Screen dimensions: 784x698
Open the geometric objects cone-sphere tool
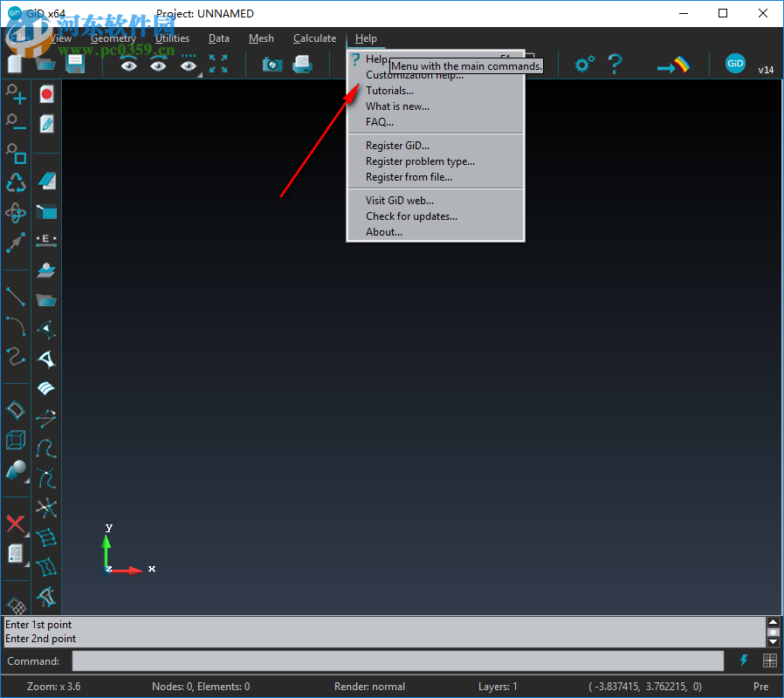click(x=16, y=470)
